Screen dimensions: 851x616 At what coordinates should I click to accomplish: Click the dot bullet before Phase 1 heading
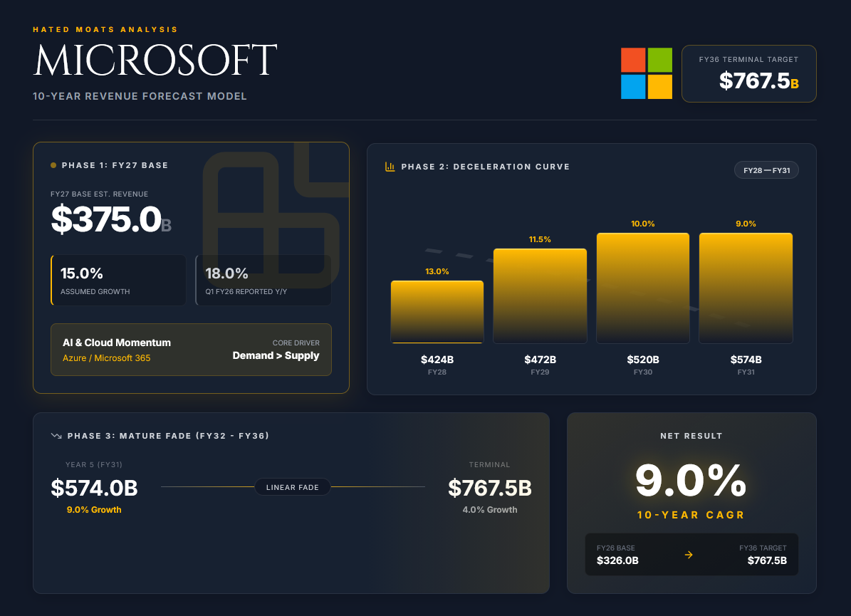(x=53, y=165)
